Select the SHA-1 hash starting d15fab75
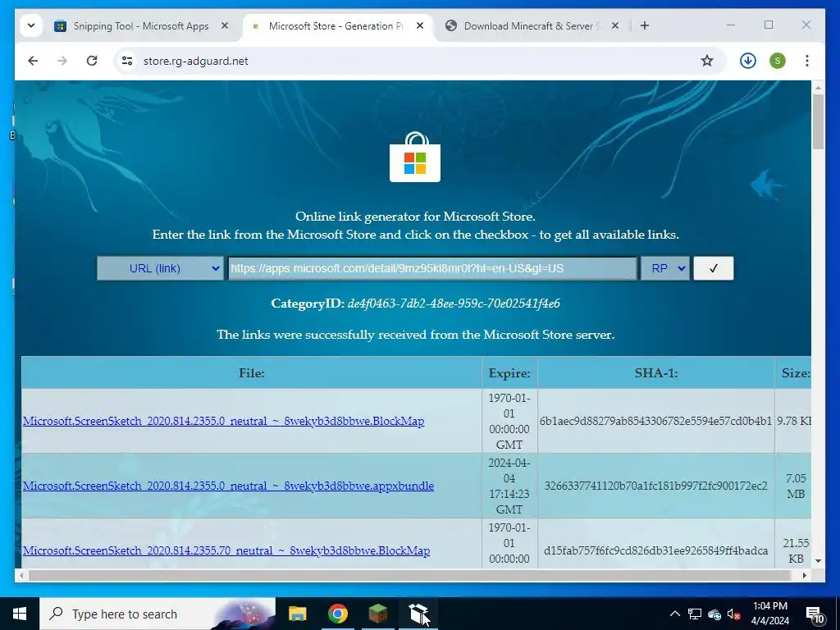This screenshot has height=630, width=840. 655,550
